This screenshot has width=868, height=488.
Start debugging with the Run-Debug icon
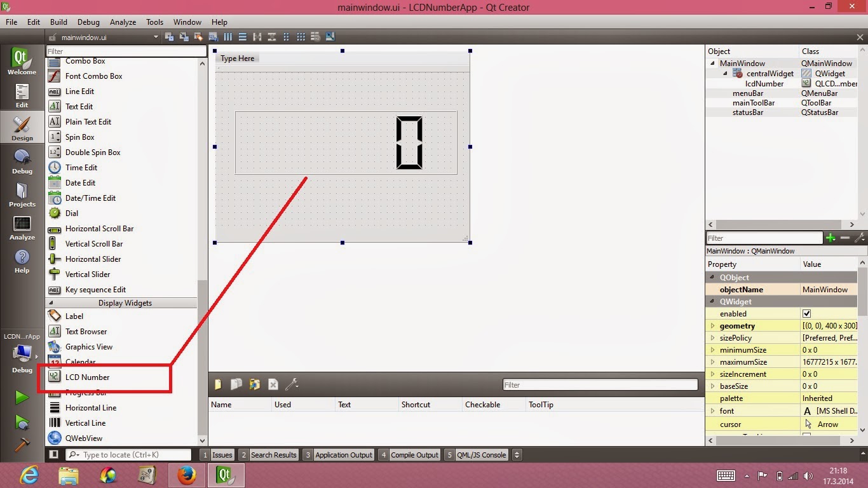coord(22,422)
